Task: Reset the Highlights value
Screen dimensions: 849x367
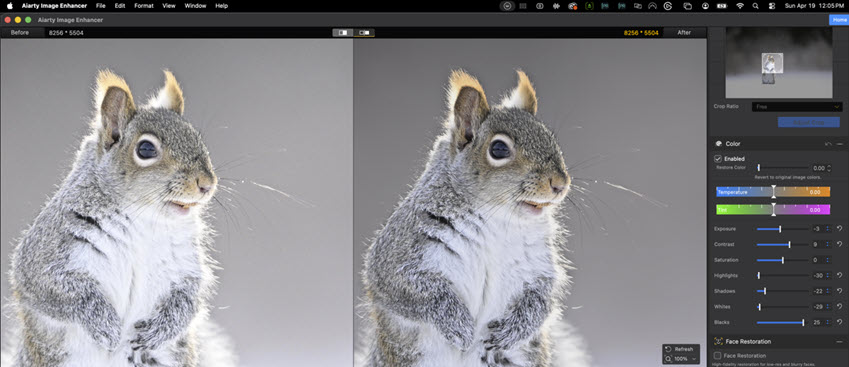Action: [x=839, y=276]
